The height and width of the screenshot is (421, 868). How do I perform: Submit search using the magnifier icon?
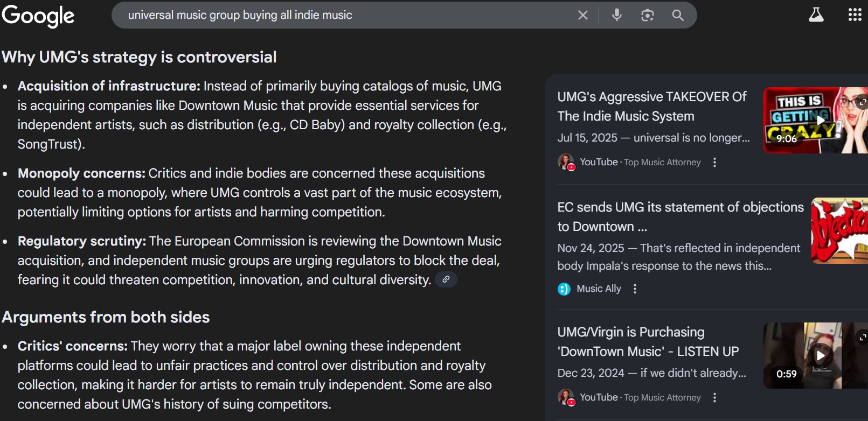678,15
